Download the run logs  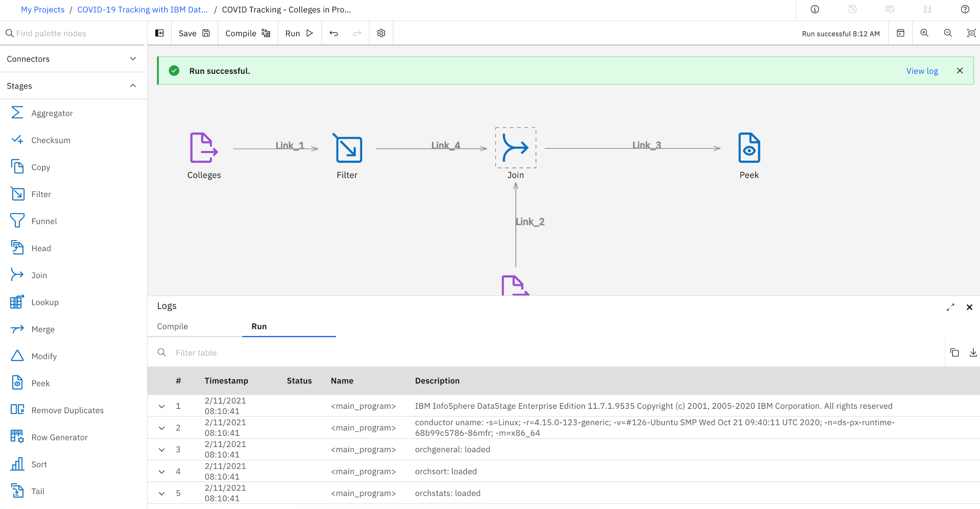point(973,352)
